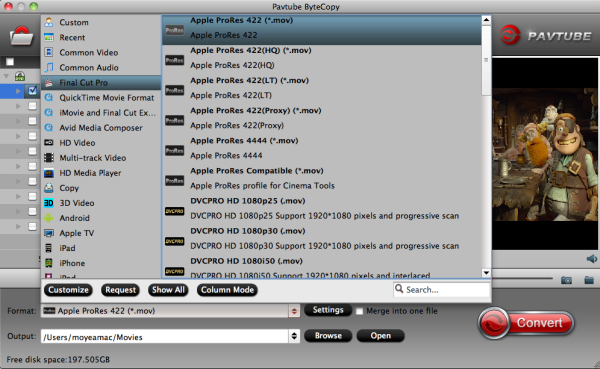Click the speaker volume icon
This screenshot has width=600, height=369.
[x=592, y=259]
